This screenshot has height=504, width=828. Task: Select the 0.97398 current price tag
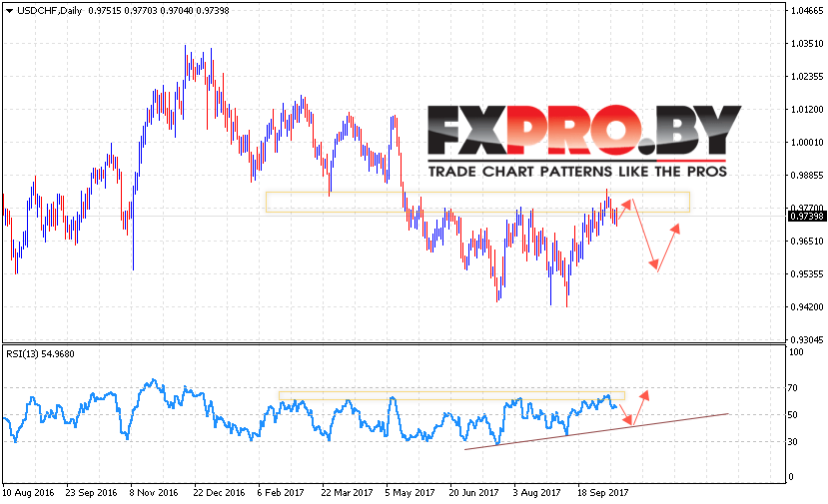(x=806, y=217)
